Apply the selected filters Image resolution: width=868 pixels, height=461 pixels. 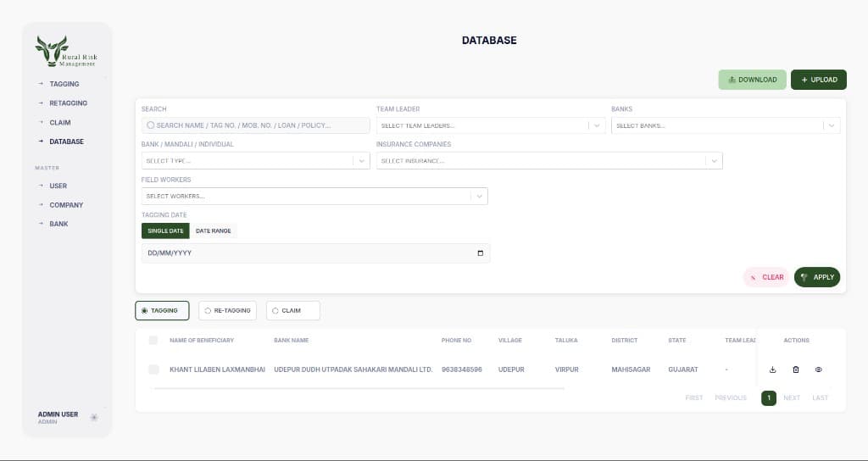pyautogui.click(x=817, y=277)
